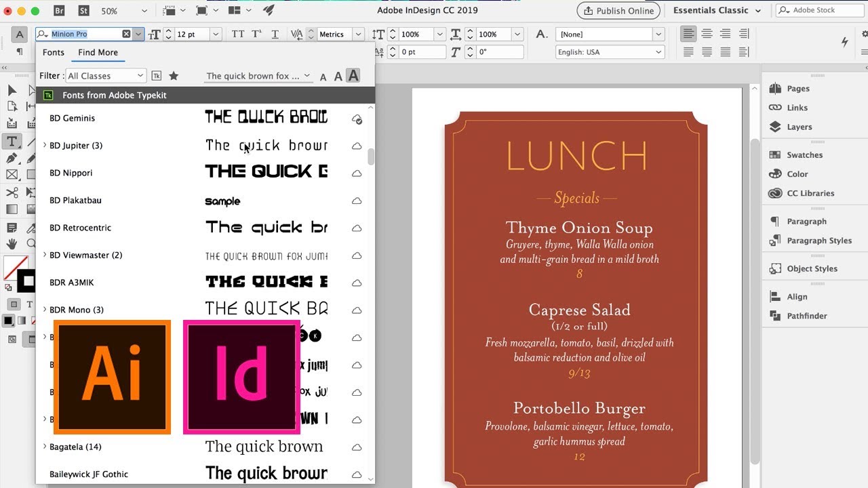Click the GPU performance rocket icon
Image resolution: width=868 pixels, height=488 pixels.
(269, 11)
